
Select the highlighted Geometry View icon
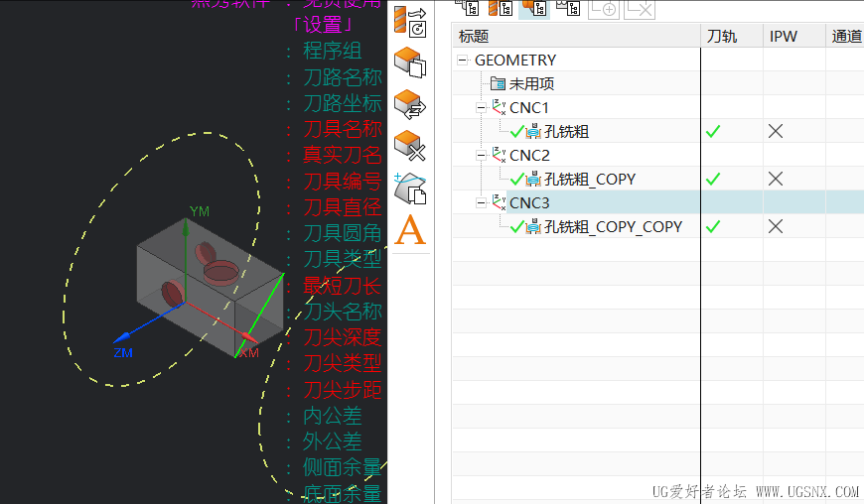(534, 8)
